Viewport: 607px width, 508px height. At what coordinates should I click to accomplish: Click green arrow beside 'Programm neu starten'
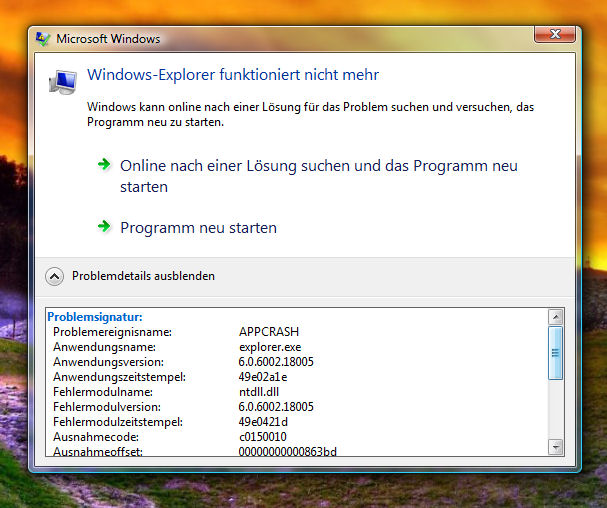pos(104,226)
